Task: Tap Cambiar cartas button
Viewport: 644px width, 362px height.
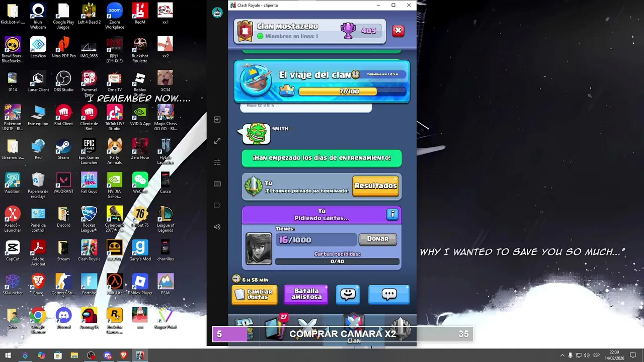Action: tap(255, 294)
